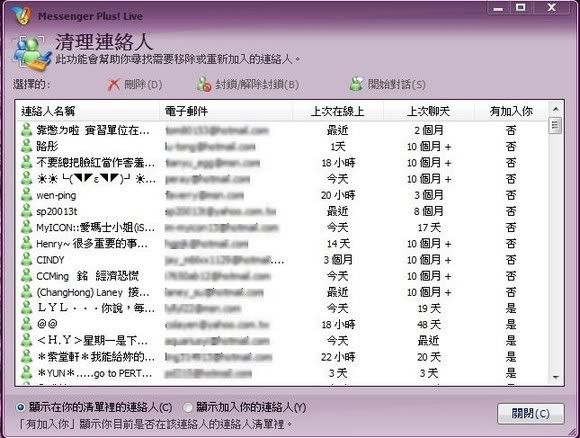
Task: Click the clean contacts header icon
Action: tap(32, 53)
